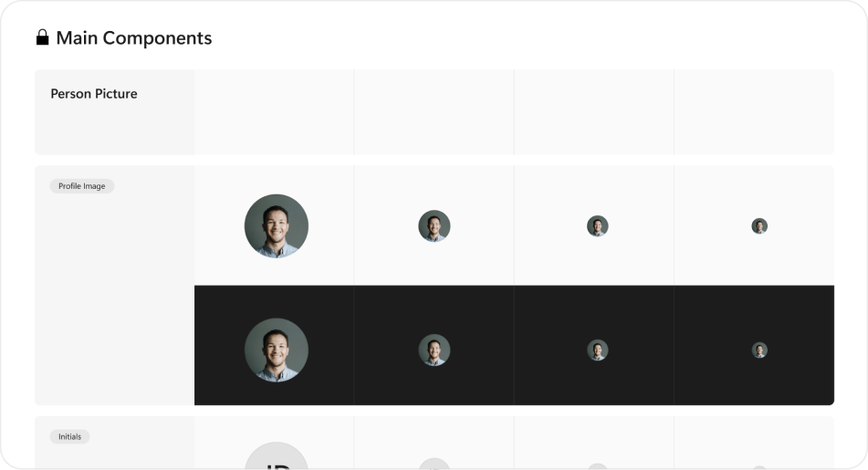Select the smallest initials avatar partially visible at bottom
Screen dimensions: 868x470
pyautogui.click(x=759, y=468)
